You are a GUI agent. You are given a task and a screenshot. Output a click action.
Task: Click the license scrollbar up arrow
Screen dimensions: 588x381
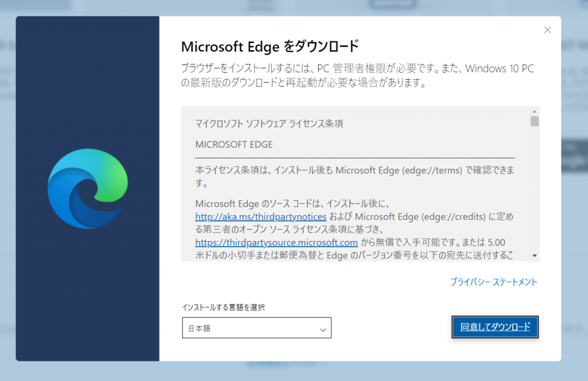(x=535, y=111)
